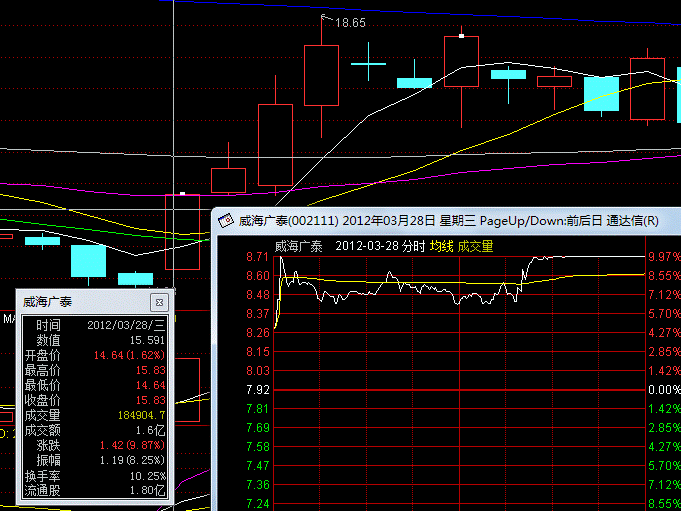Click the 7.47 green price label

(258, 465)
